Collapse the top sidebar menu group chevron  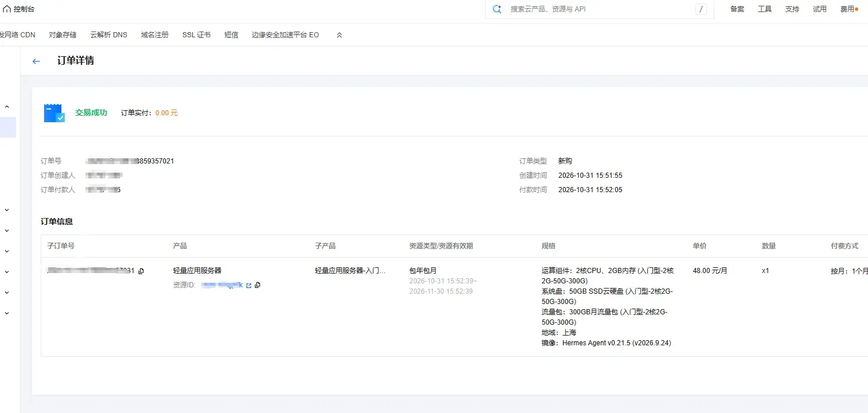pos(7,107)
